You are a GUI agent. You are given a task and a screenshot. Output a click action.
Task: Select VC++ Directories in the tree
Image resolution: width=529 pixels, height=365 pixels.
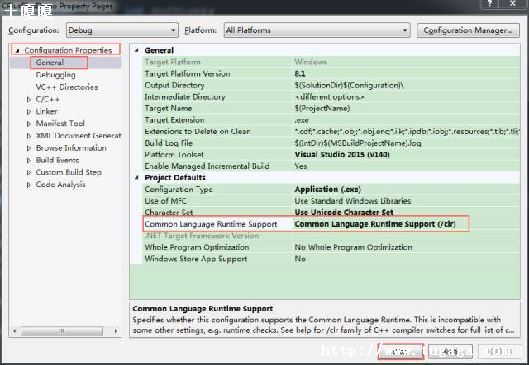coord(67,87)
